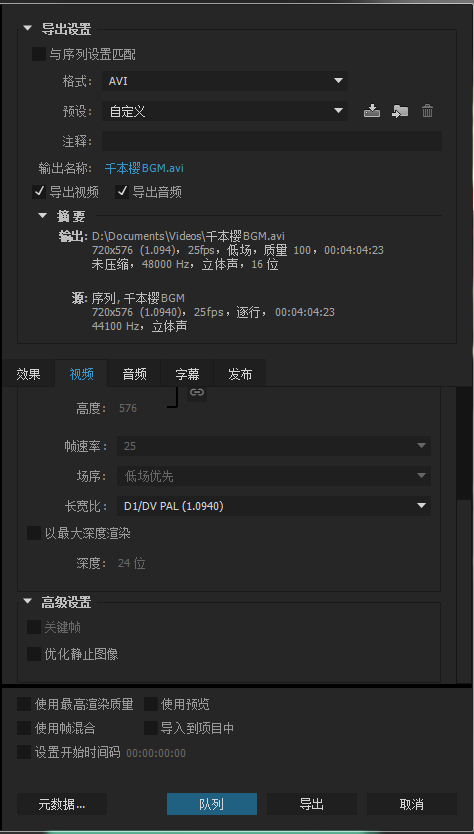
Task: Check 使用最高渲染质量 option
Action: coord(24,704)
